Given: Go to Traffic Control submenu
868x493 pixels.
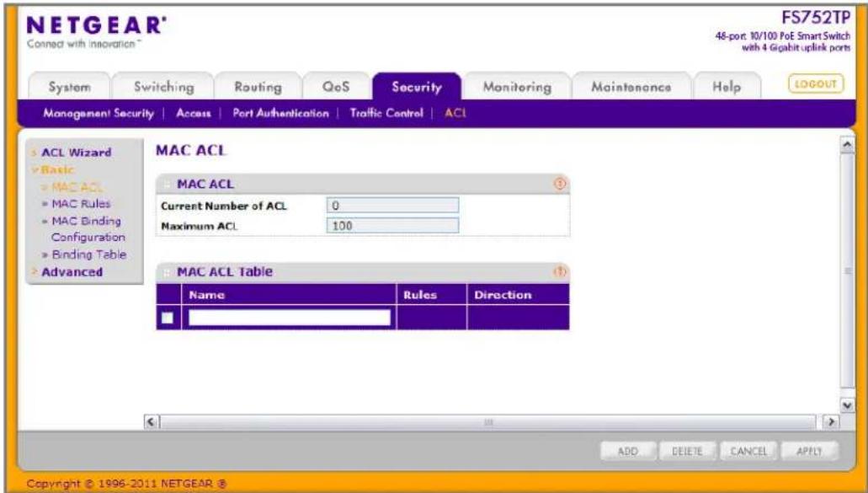Looking at the screenshot, I should (386, 113).
